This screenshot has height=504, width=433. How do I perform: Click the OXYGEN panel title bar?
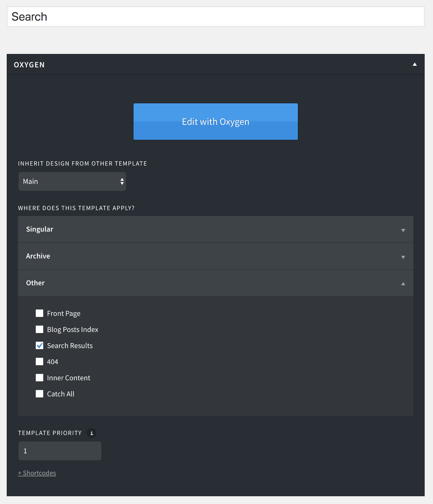point(215,64)
